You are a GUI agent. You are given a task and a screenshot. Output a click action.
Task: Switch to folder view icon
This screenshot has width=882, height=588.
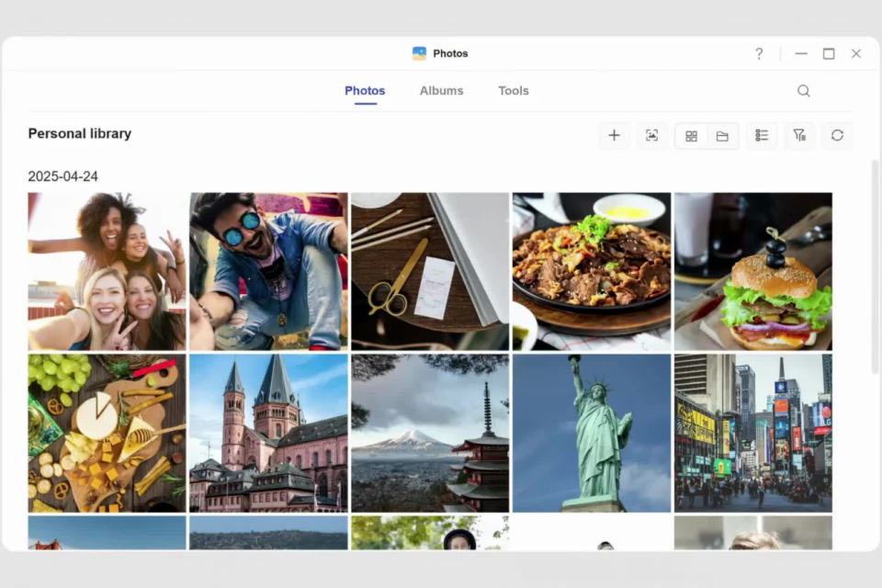click(x=722, y=136)
